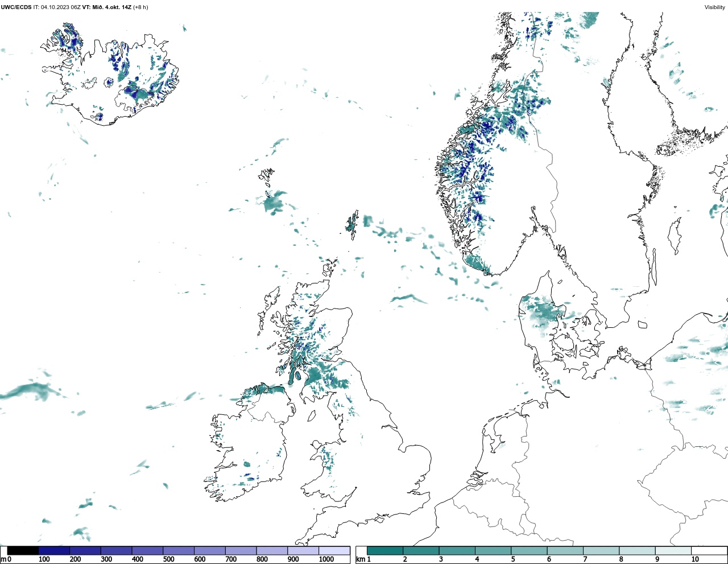
Task: Click the white swatch above 10 km
Action: coord(709,551)
